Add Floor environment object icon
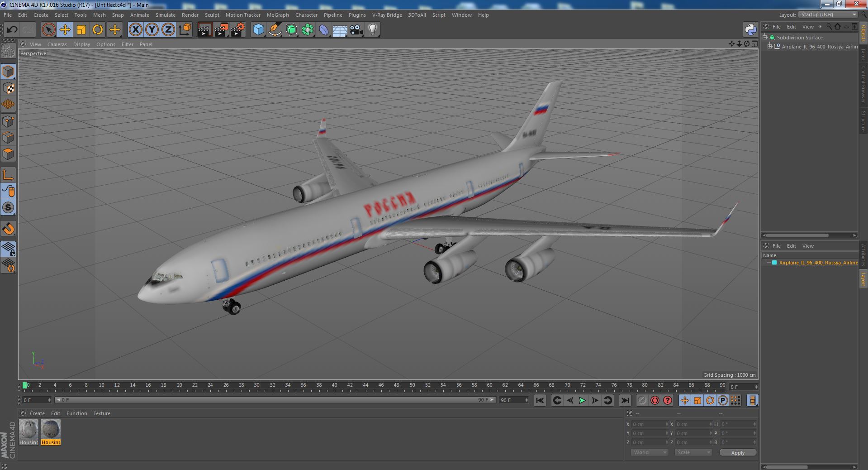The width and height of the screenshot is (868, 470). point(340,30)
